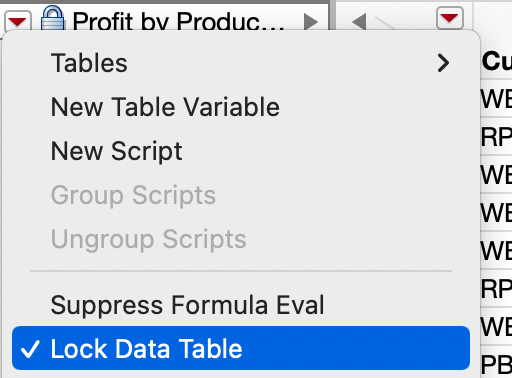Screen dimensions: 512x378
Task: Uncheck the Lock Data Table option
Action: (241, 348)
